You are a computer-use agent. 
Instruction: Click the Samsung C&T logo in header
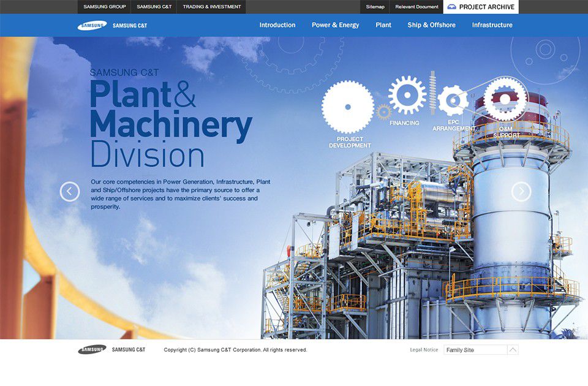click(112, 25)
